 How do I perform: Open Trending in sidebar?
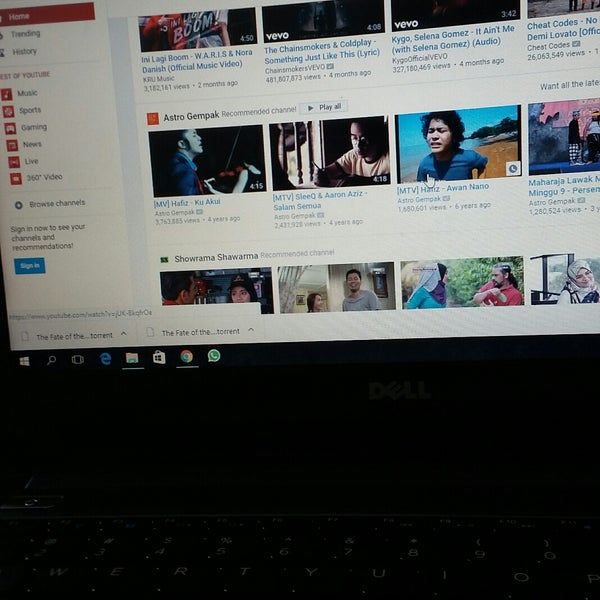pos(25,34)
